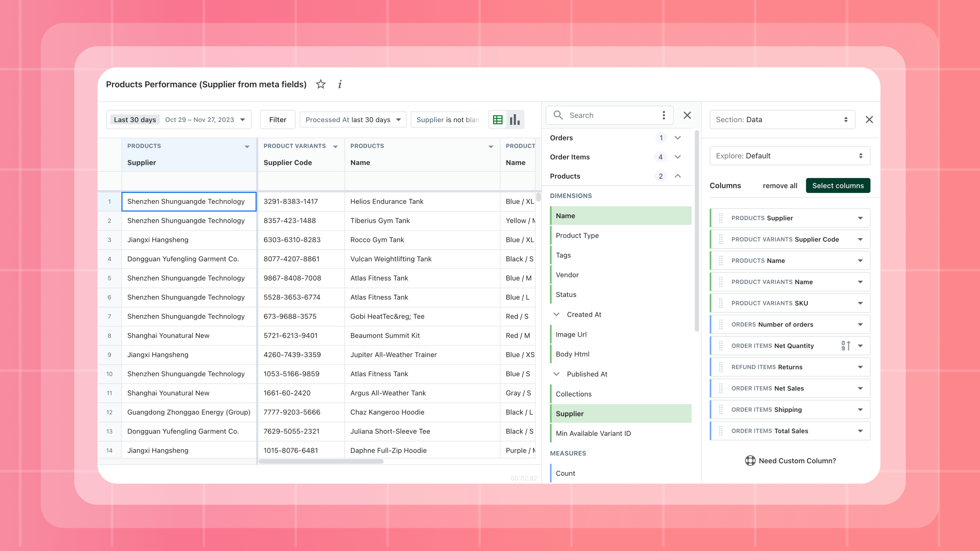This screenshot has height=551, width=980.
Task: Open options arrow for PRODUCTS Supplier column
Action: tap(860, 218)
